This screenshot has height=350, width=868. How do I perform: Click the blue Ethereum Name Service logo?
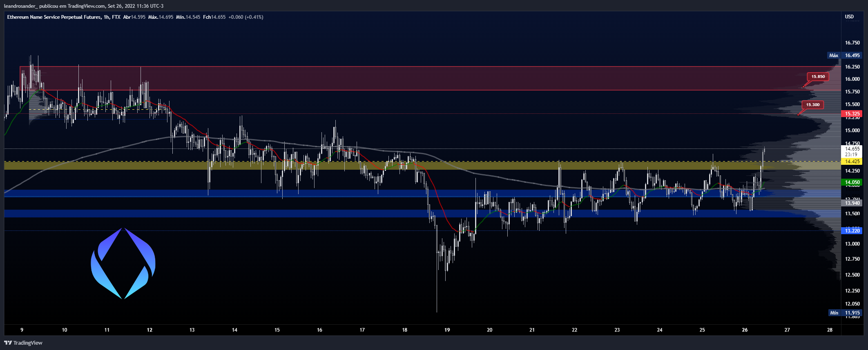(x=123, y=263)
